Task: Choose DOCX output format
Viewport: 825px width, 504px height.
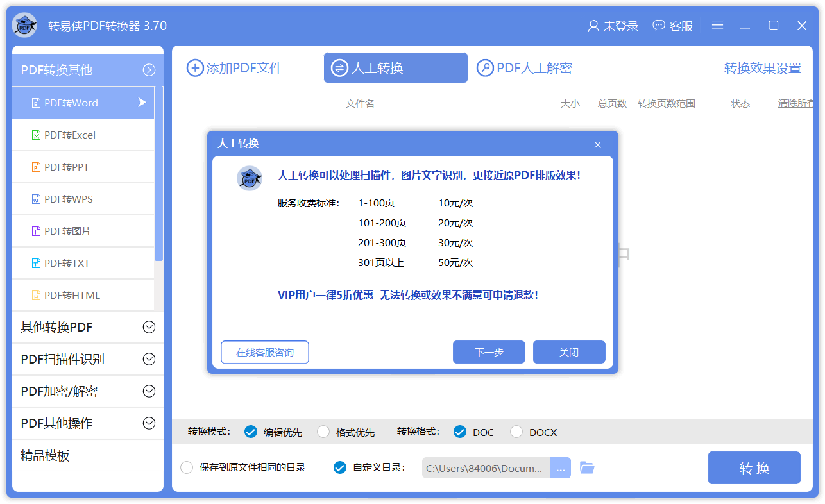Action: [516, 432]
